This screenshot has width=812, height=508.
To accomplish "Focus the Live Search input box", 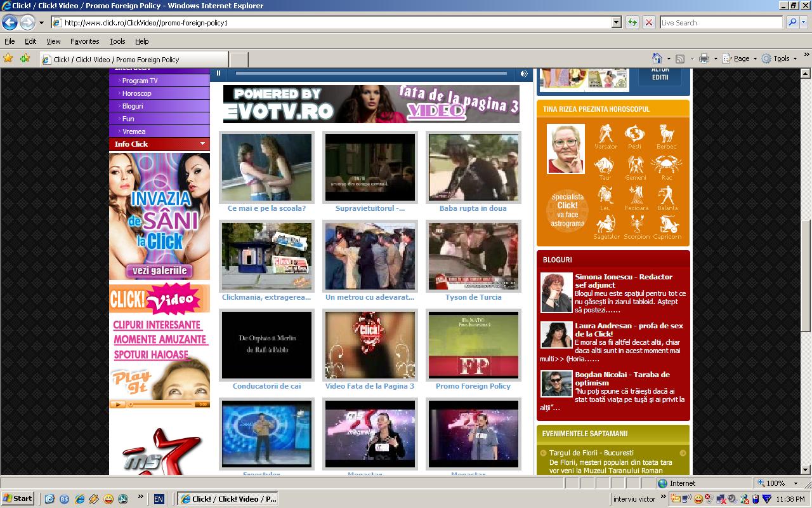I will 721,22.
